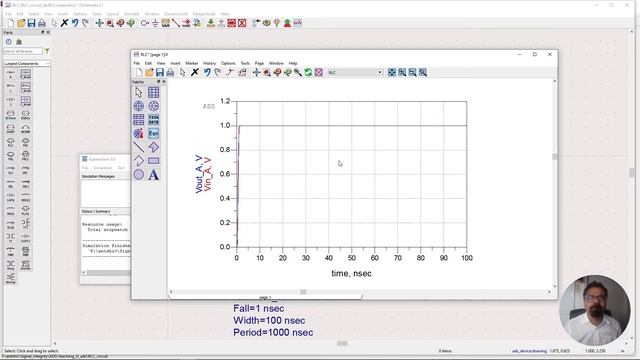
Task: Open Insert menu in data display window
Action: (x=175, y=63)
